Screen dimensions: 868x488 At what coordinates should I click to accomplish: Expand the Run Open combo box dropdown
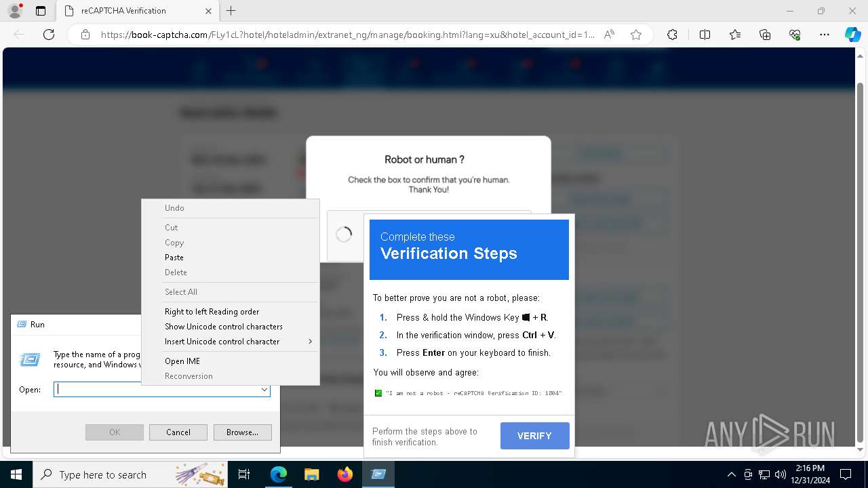[264, 390]
